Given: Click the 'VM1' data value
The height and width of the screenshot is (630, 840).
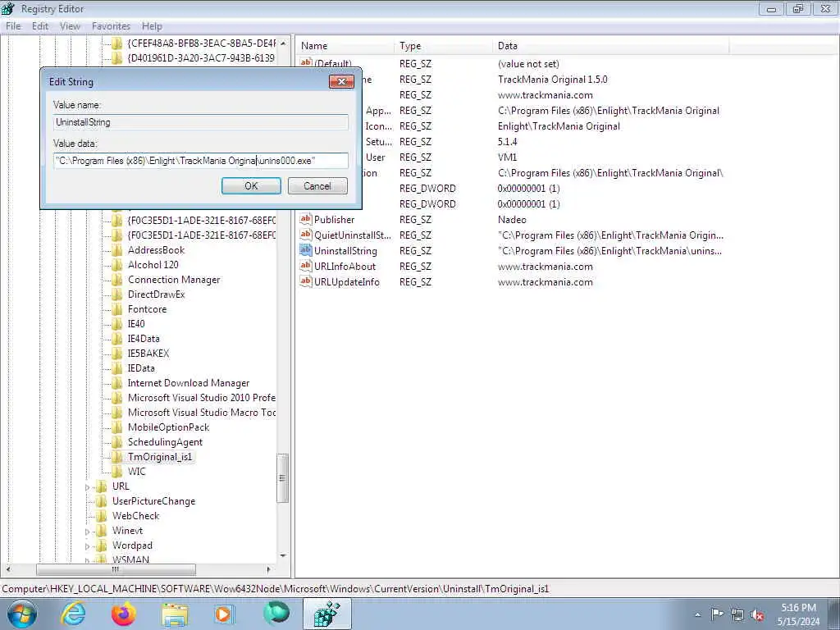Looking at the screenshot, I should coord(507,157).
